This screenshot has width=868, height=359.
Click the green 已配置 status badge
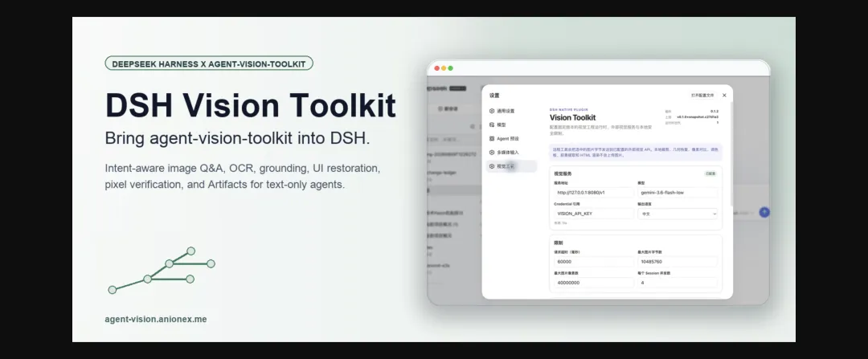[x=710, y=173]
